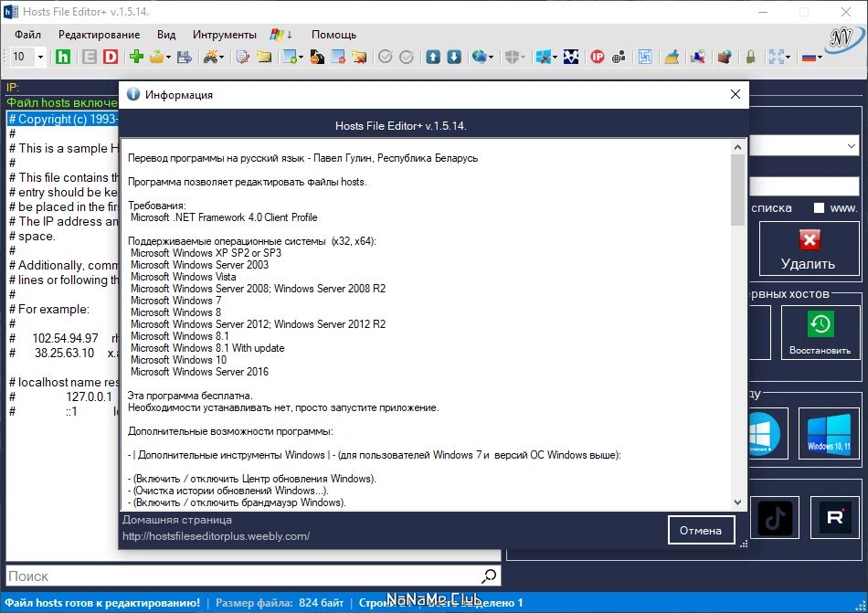This screenshot has height=613, width=868.
Task: Click the red 'D' disable icon
Action: click(111, 57)
